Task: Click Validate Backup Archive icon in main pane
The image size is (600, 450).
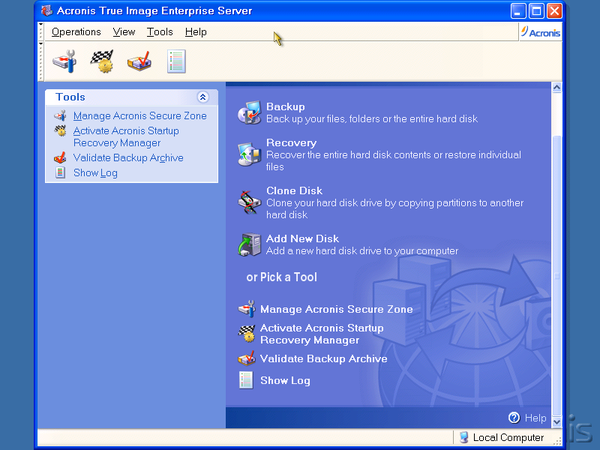Action: pos(247,359)
